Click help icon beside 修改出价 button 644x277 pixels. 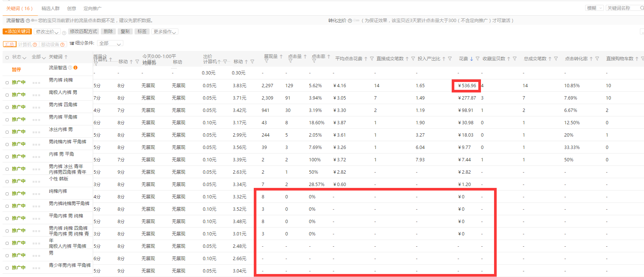coord(64,33)
